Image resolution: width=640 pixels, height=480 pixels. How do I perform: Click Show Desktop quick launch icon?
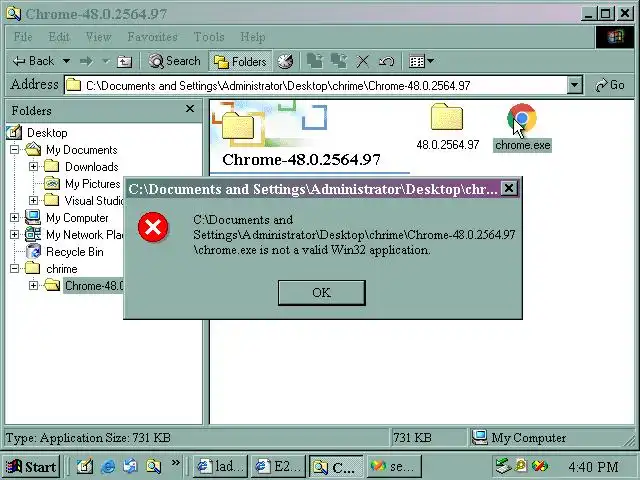pyautogui.click(x=84, y=466)
